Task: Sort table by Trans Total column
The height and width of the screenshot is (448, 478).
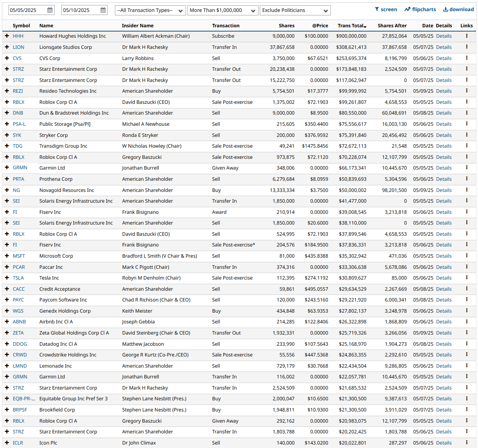Action: click(352, 26)
